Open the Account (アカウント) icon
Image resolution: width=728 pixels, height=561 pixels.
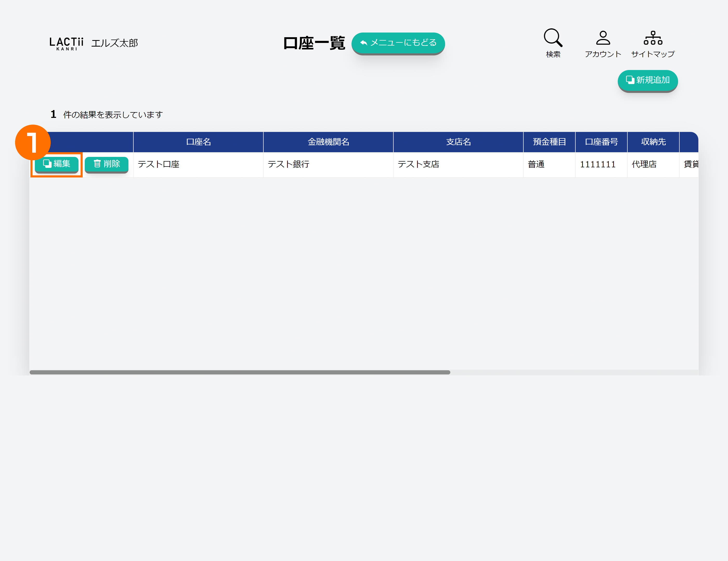tap(603, 38)
